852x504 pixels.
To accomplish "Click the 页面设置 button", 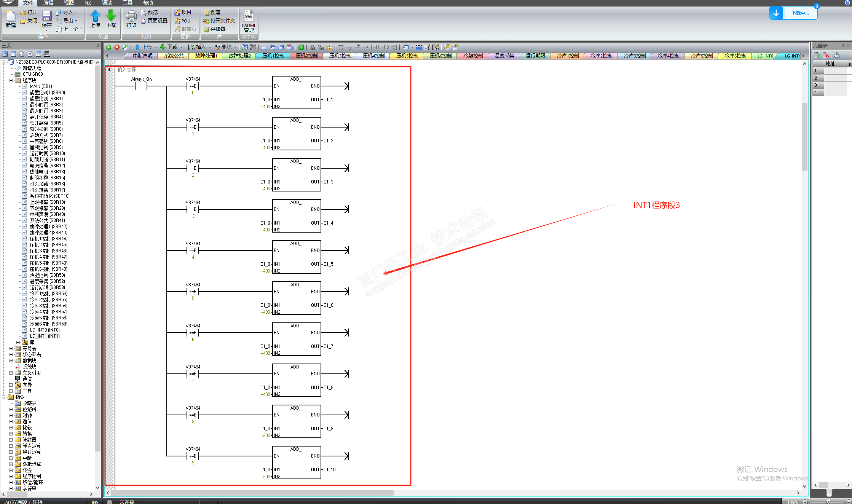I will click(x=155, y=21).
